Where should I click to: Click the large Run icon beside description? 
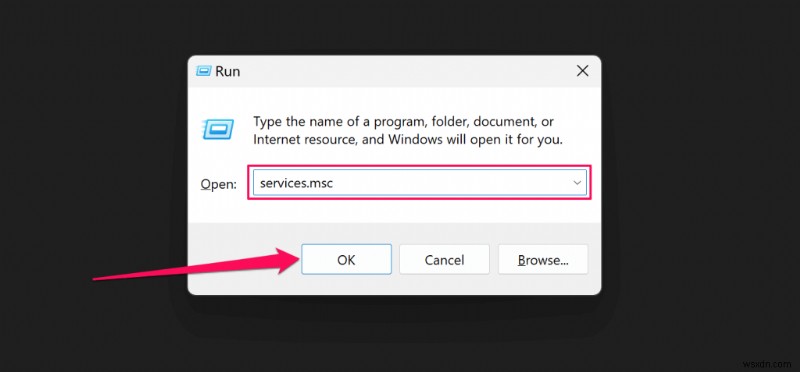tap(218, 128)
